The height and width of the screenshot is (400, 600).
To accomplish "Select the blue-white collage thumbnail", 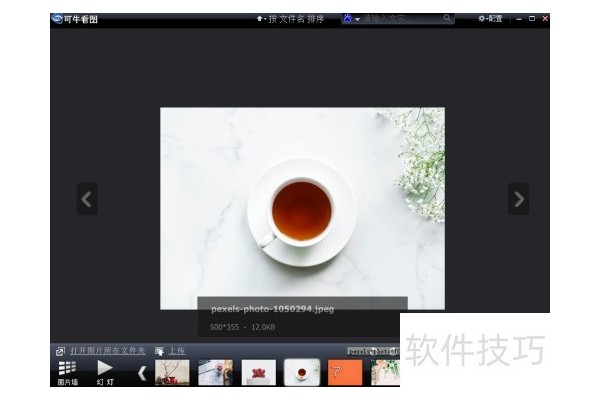I will coord(215,372).
